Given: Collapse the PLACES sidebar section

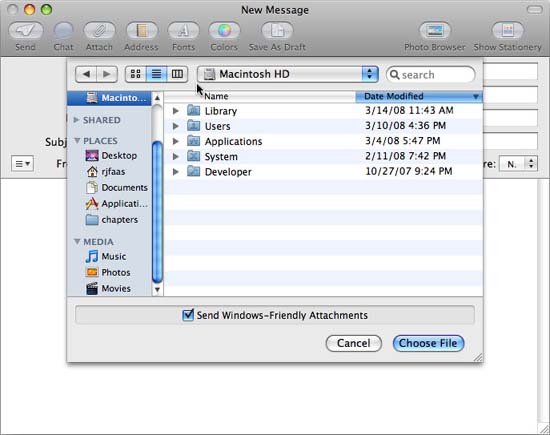Looking at the screenshot, I should pyautogui.click(x=77, y=141).
